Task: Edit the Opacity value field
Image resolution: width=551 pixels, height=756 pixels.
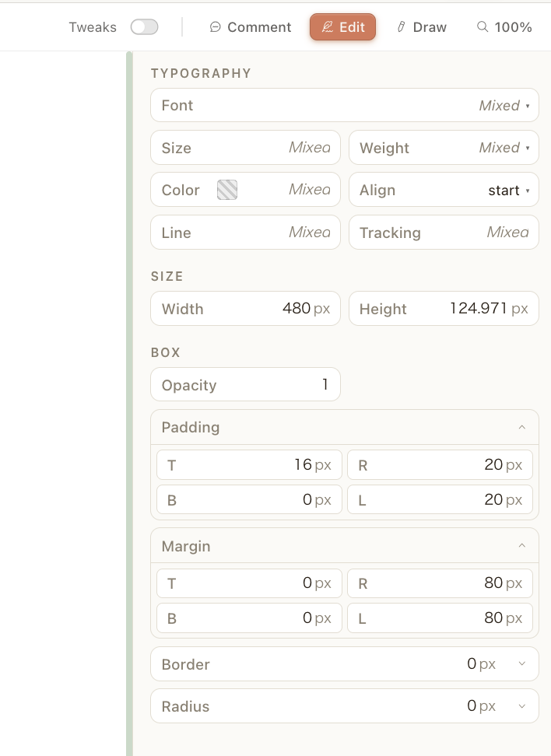Action: point(296,385)
